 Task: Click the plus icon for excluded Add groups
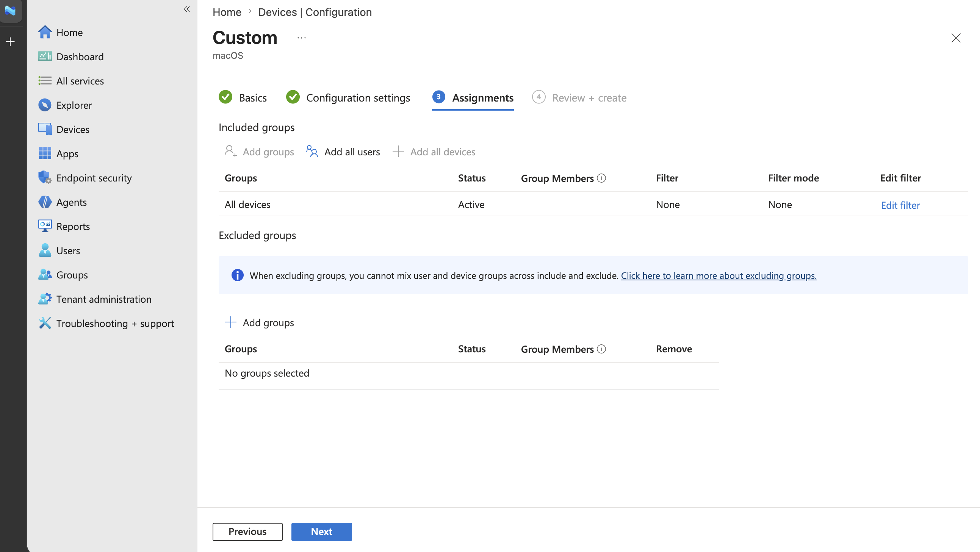tap(230, 322)
